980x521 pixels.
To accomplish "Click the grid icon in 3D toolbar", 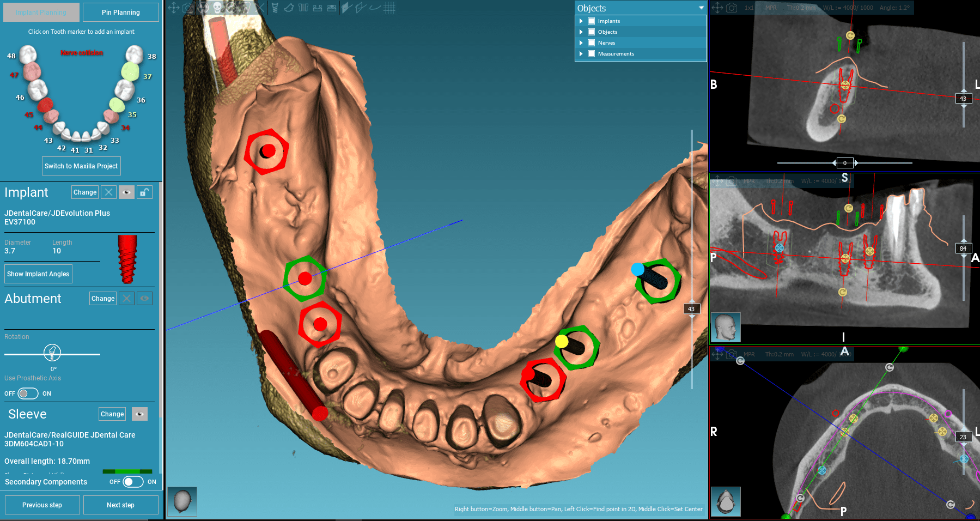I will pyautogui.click(x=389, y=8).
